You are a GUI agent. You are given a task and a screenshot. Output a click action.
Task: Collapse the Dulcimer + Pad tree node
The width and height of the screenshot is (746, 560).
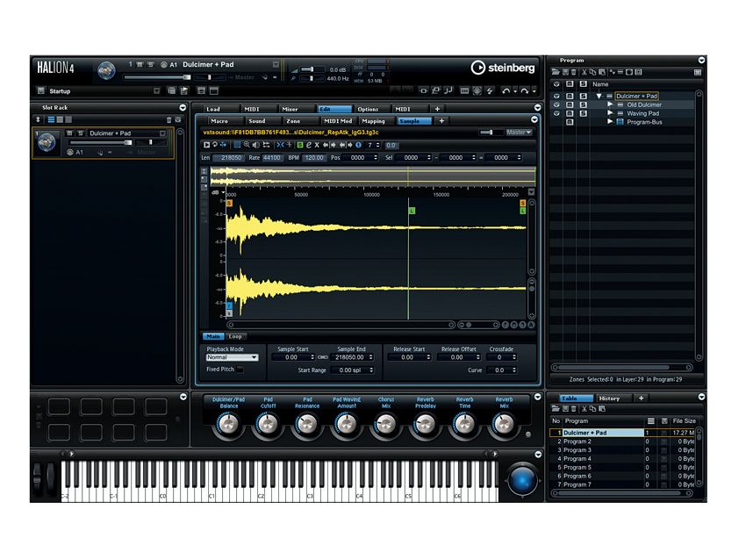click(x=599, y=96)
